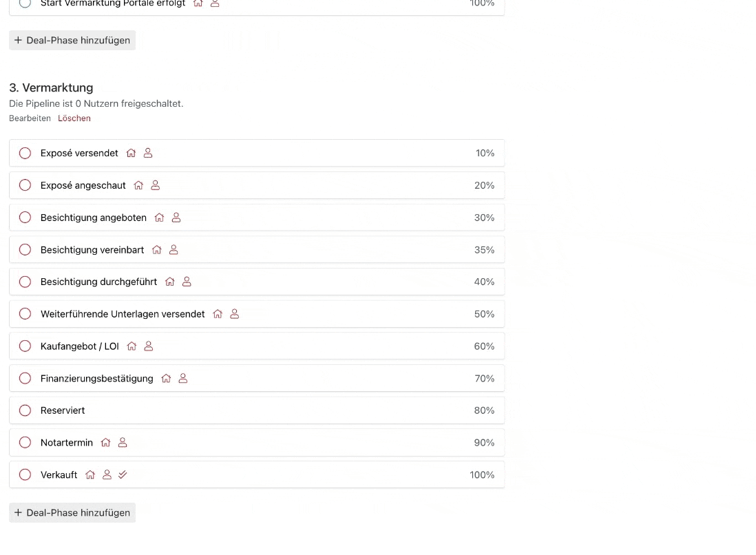The width and height of the screenshot is (756, 555).
Task: Click person icon beside Finanzierungsbestätigung
Action: [182, 379]
